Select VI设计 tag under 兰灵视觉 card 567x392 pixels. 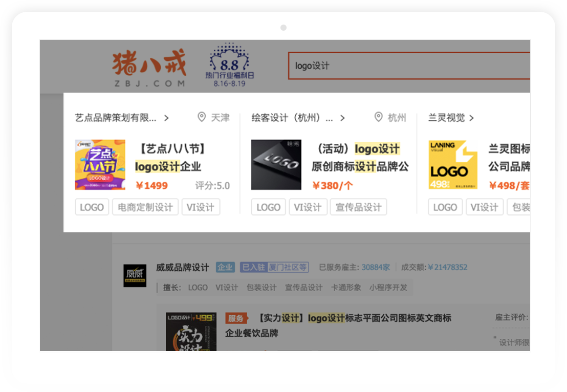[x=485, y=207]
